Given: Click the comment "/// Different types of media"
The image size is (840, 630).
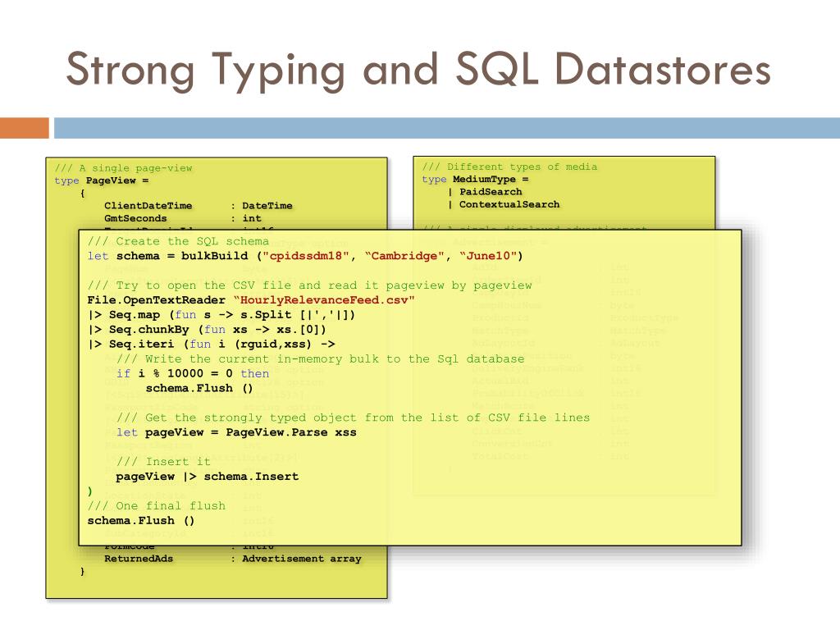Looking at the screenshot, I should click(509, 167).
